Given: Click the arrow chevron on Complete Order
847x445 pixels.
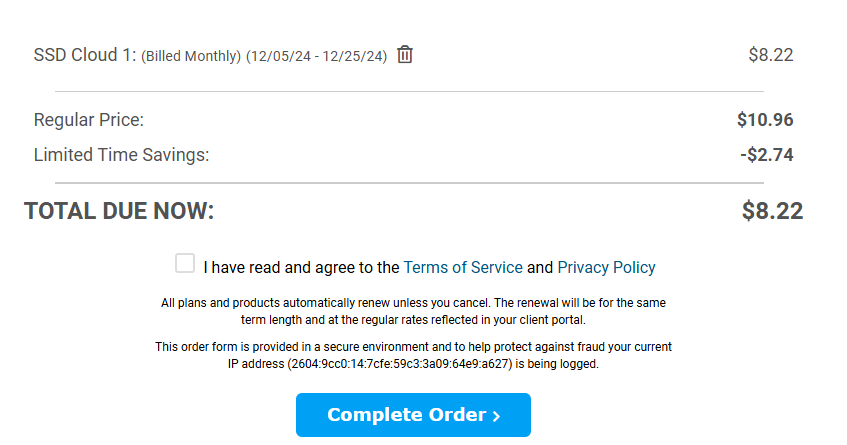Looking at the screenshot, I should point(496,416).
